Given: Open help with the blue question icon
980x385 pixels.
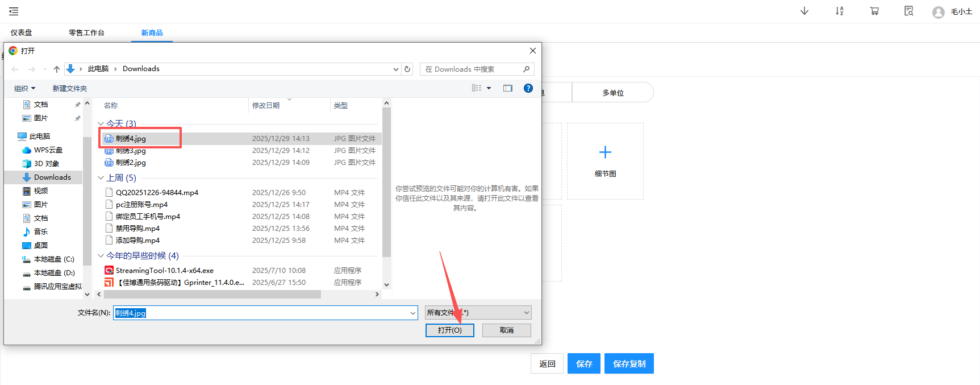Looking at the screenshot, I should pyautogui.click(x=528, y=88).
